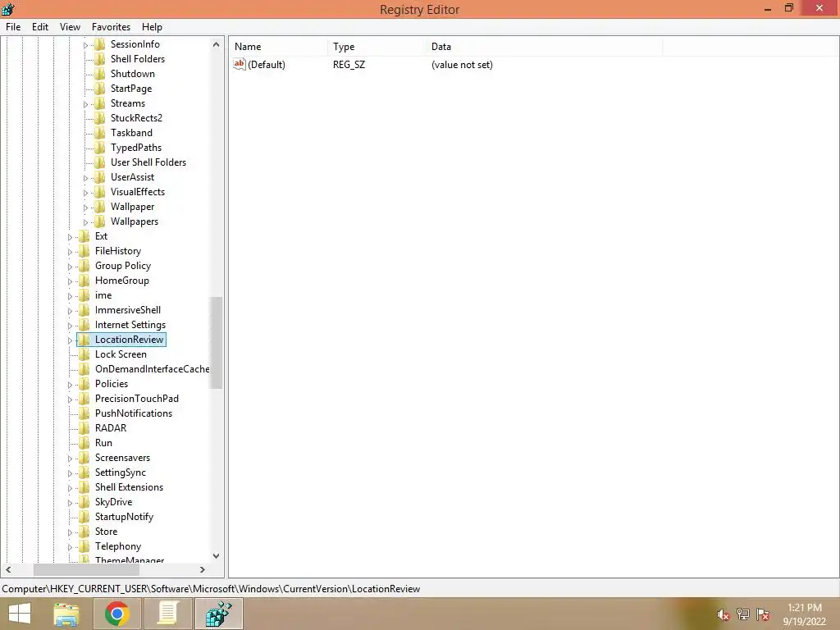Click the HomeGroup folder icon
This screenshot has height=630, width=840.
pos(84,281)
